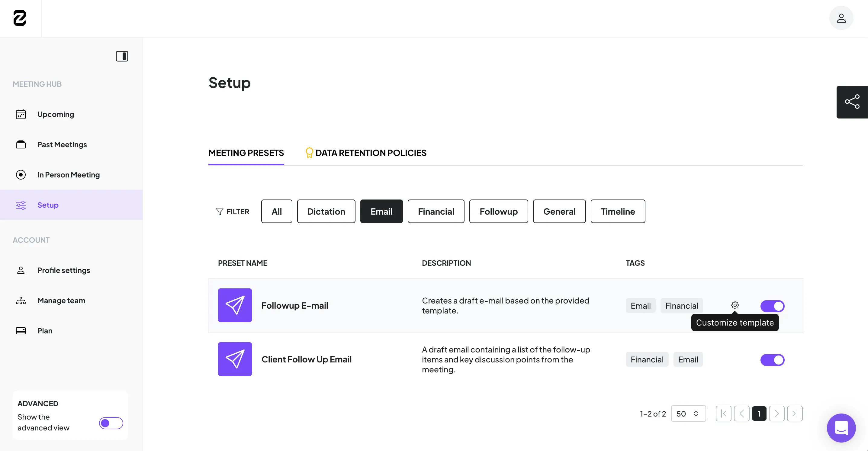The width and height of the screenshot is (868, 451).
Task: Click 'A draft email containing a list' description
Action: [x=506, y=359]
